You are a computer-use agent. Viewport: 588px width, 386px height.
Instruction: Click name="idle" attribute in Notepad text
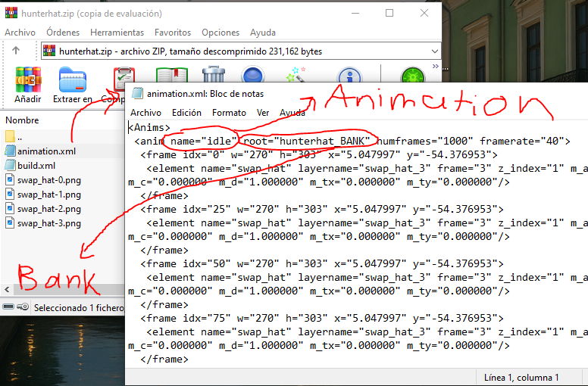[204, 141]
